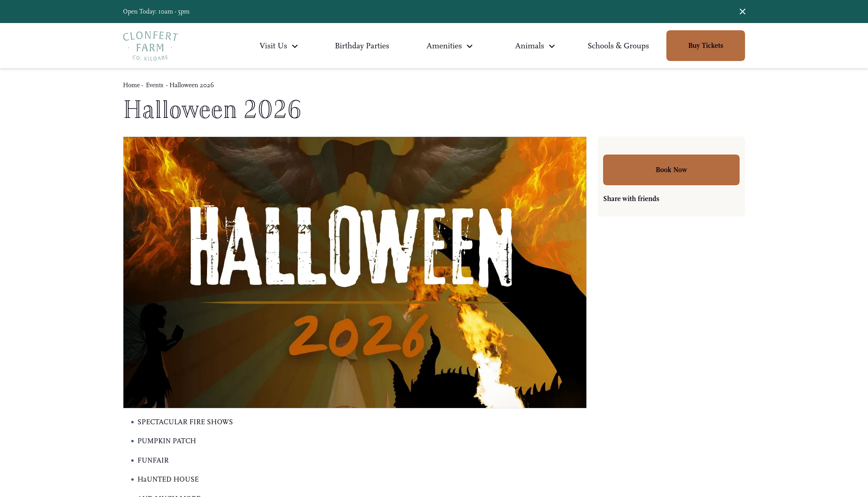Screen dimensions: 868x497
Task: Go to the Clonfert Farm logo homepage
Action: (x=151, y=46)
